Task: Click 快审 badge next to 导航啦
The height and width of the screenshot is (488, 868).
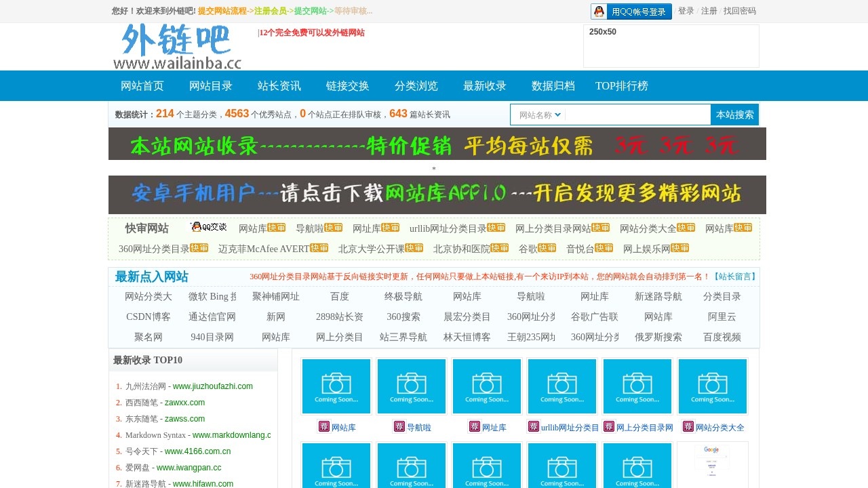Action: point(334,228)
